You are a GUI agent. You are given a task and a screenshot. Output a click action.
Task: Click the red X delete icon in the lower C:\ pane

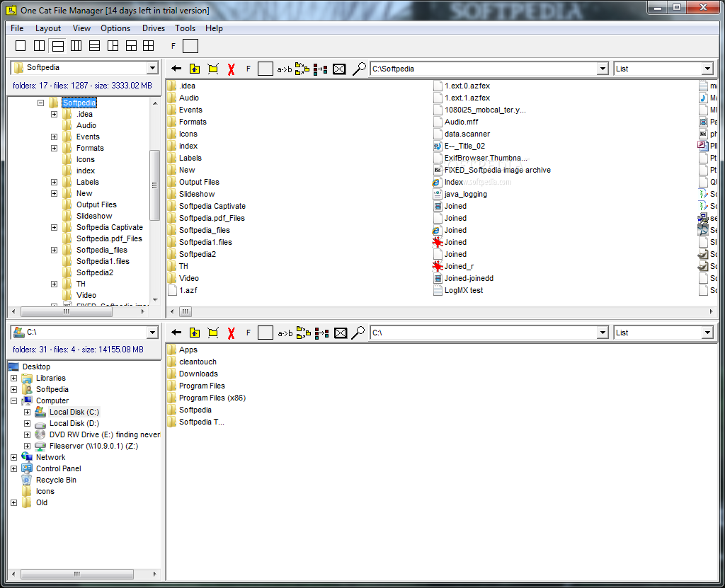tap(232, 333)
